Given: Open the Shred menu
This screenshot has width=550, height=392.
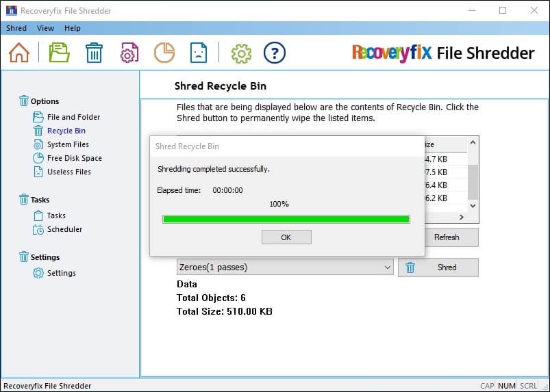Looking at the screenshot, I should point(16,28).
